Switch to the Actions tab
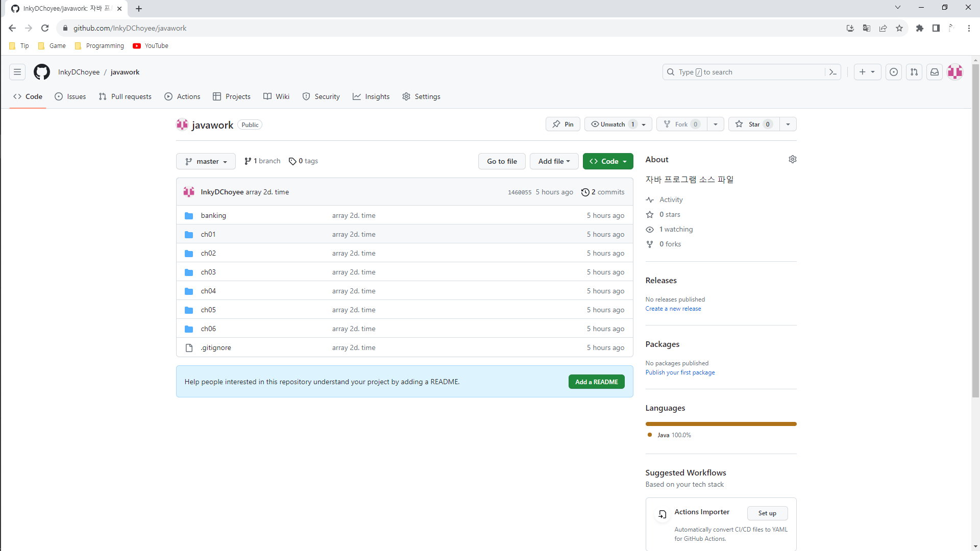Screen dimensions: 980x551 tap(182, 96)
